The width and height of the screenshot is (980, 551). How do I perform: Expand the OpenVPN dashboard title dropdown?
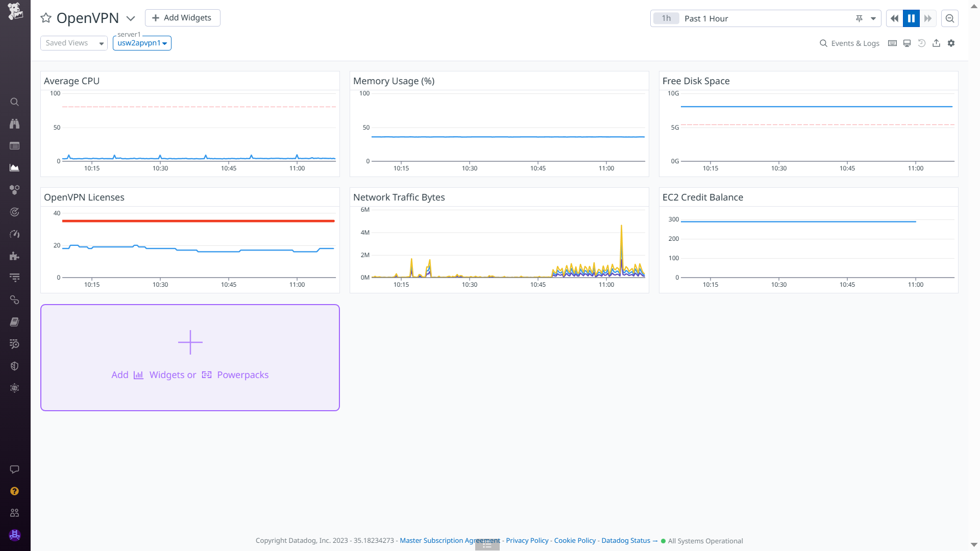click(x=131, y=18)
